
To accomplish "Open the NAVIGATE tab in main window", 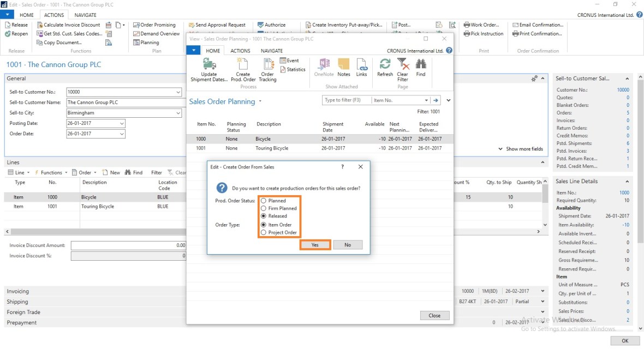I will click(x=85, y=15).
